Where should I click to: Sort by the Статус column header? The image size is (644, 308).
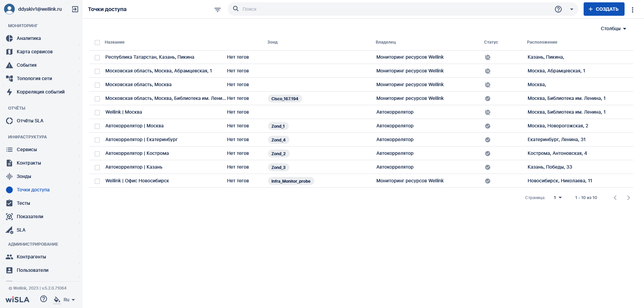[491, 42]
